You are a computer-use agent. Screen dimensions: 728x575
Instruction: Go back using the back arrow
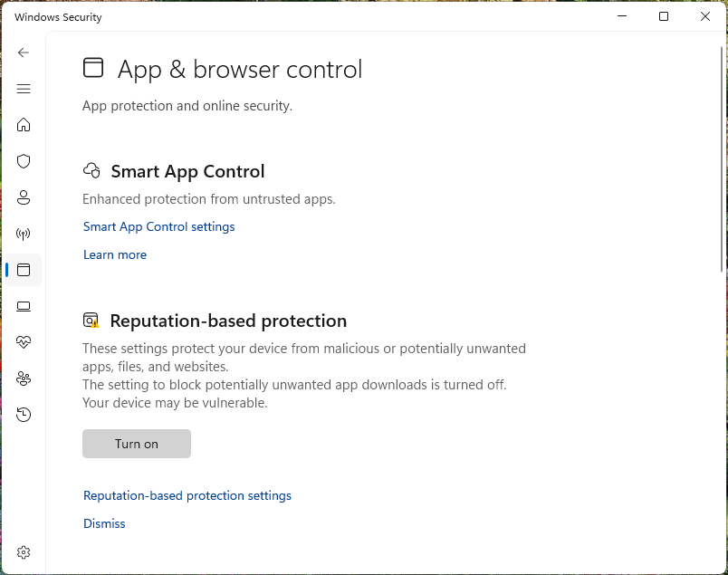(x=24, y=53)
